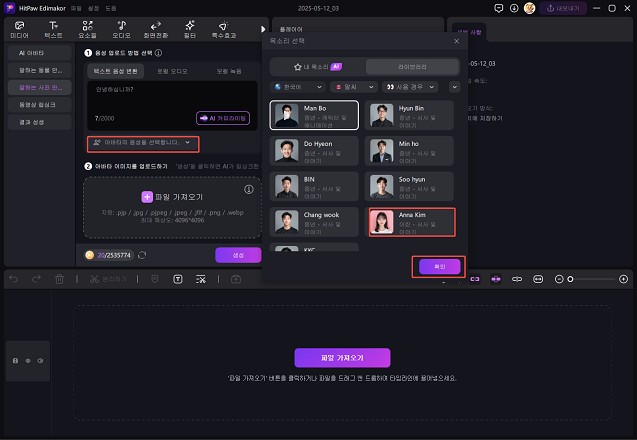Select the last sidebar item (결과)
Image resolution: width=637 pixels, height=440 pixels.
(x=39, y=122)
